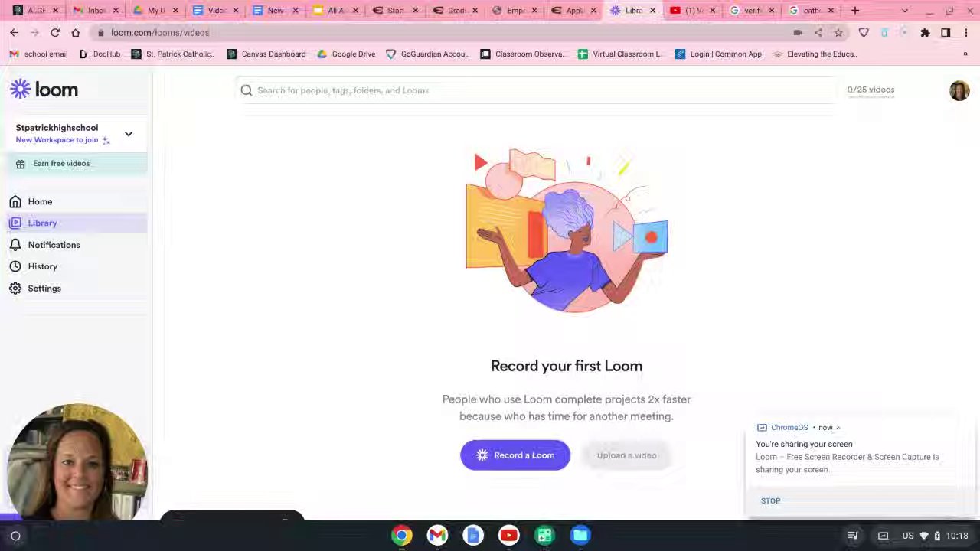Open the Classroom Observation bookmark
This screenshot has width=980, height=551.
click(523, 54)
